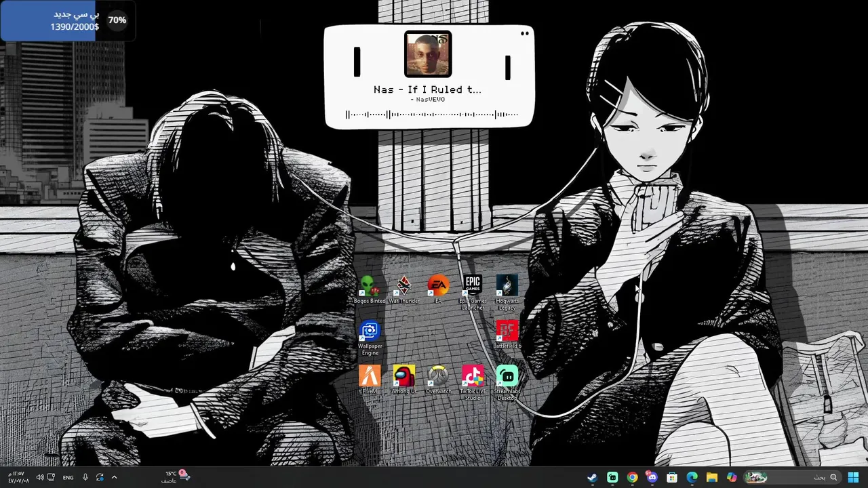
Task: Open network settings icon in system tray
Action: tap(51, 477)
